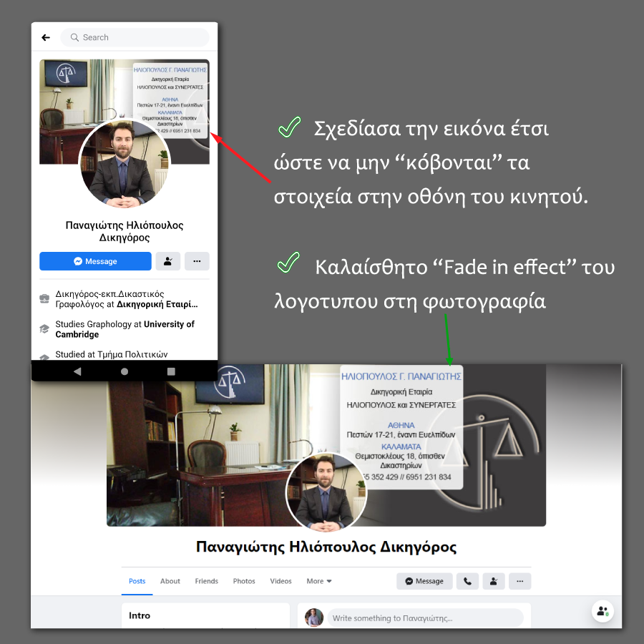Image resolution: width=644 pixels, height=644 pixels.
Task: Open the mobile three-dots options menu
Action: pyautogui.click(x=197, y=261)
